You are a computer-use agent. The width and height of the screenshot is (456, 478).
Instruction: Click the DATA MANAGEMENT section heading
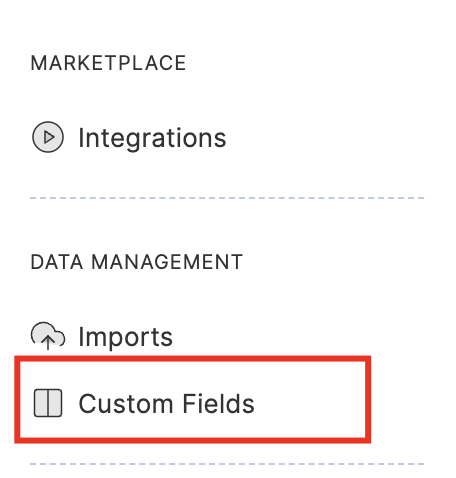(137, 262)
